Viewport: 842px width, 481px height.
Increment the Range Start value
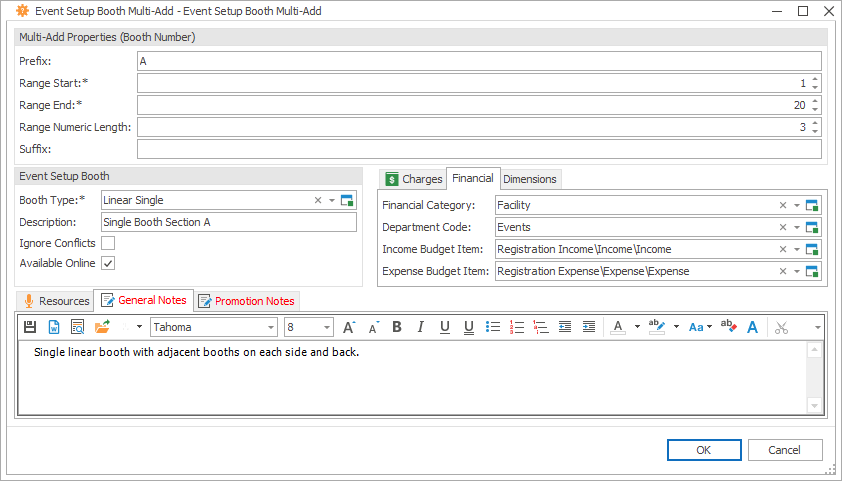pos(815,79)
